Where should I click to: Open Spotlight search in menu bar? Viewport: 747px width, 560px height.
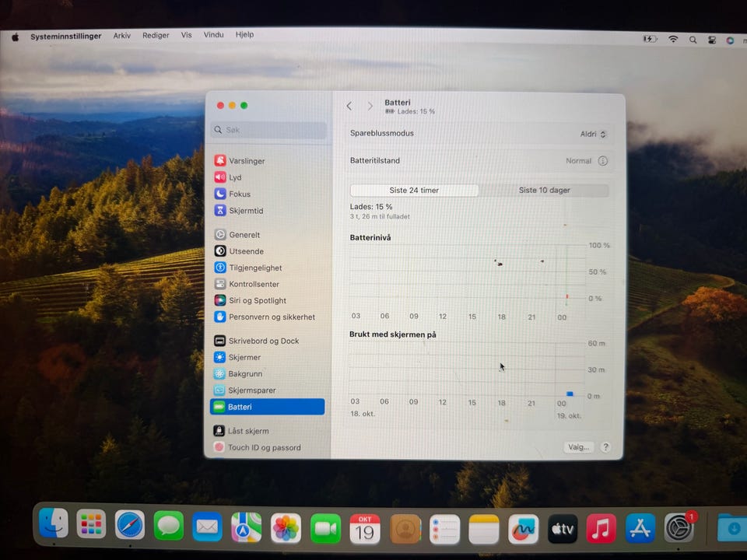pos(693,40)
